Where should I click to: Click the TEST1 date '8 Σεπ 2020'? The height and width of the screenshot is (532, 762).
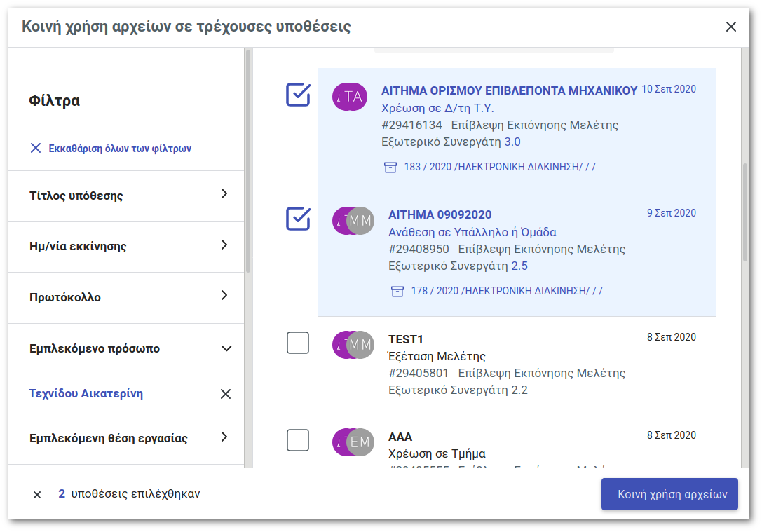(671, 336)
